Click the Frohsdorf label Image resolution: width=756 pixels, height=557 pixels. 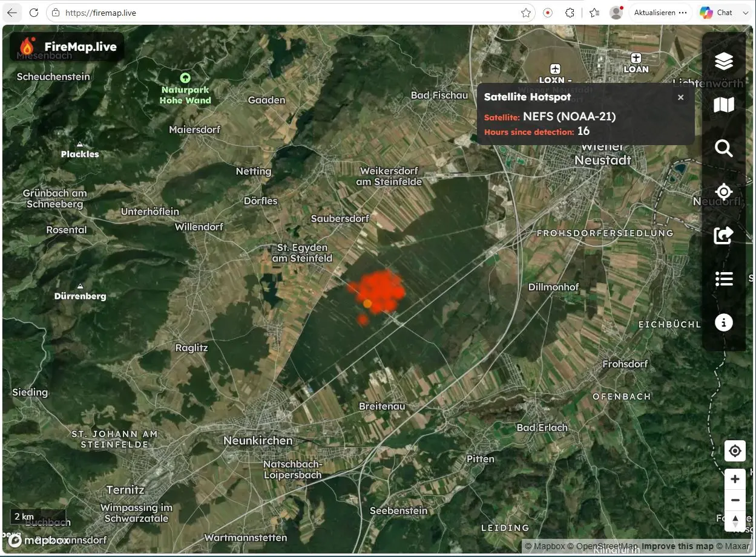tap(625, 364)
